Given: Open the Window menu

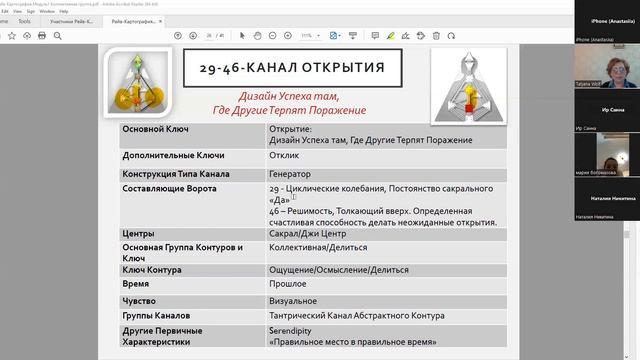Looking at the screenshot, I should (x=47, y=11).
